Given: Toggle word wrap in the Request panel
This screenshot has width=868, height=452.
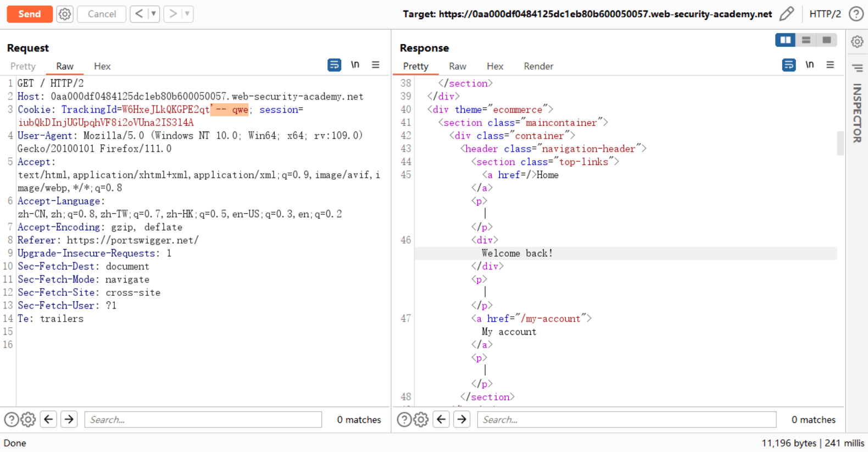Looking at the screenshot, I should (x=334, y=65).
